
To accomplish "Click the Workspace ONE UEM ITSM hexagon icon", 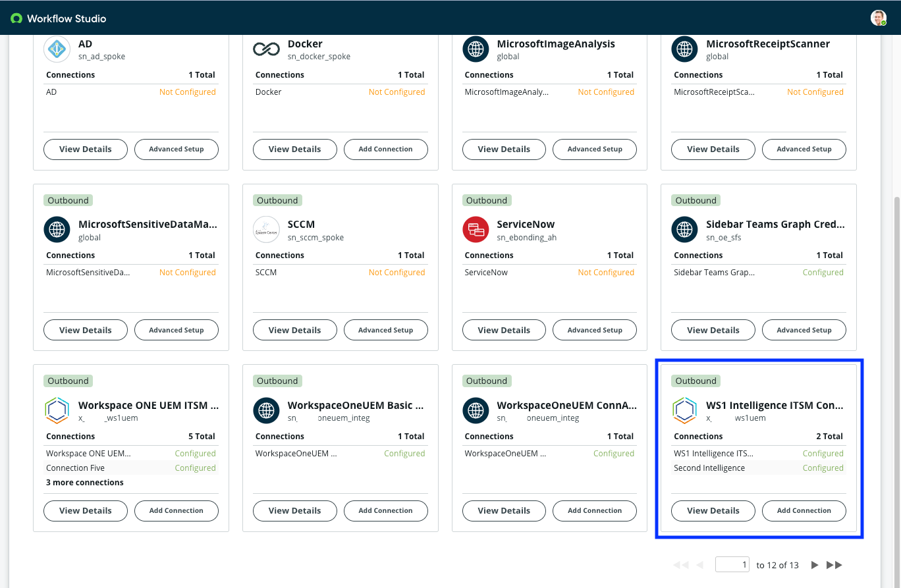I will pyautogui.click(x=57, y=410).
